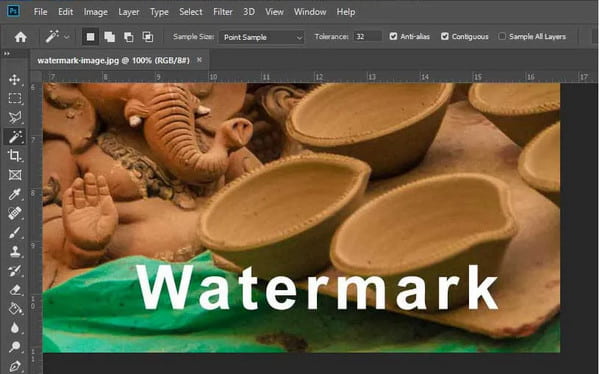Select the Move tool

pos(15,80)
